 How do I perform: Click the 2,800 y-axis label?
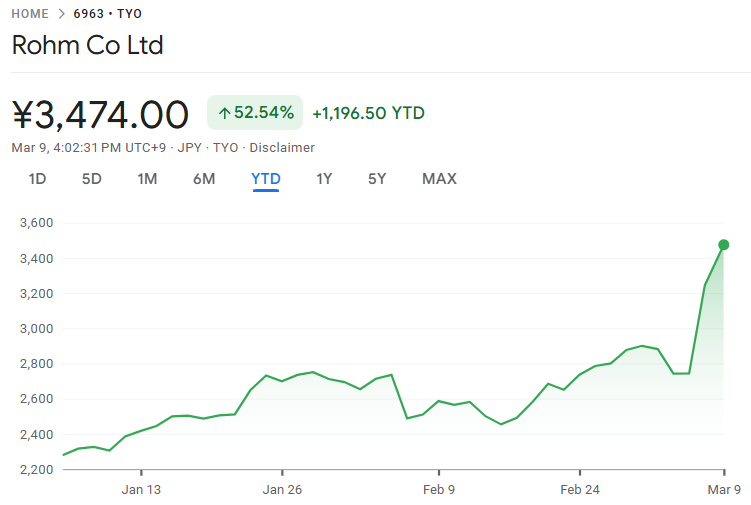point(36,364)
